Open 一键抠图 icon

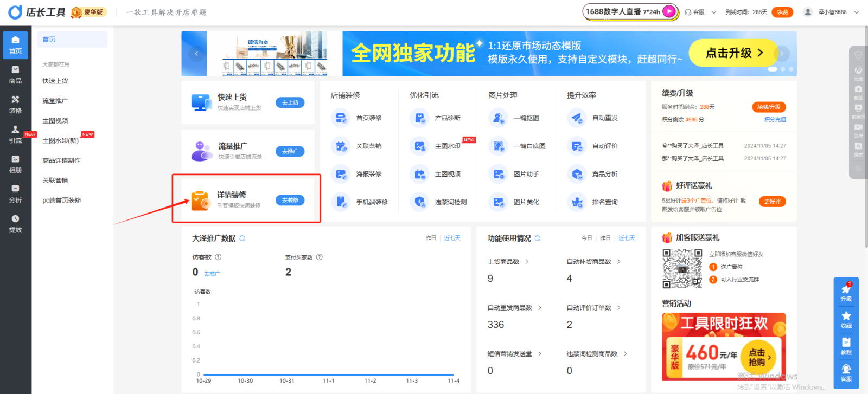pos(498,118)
